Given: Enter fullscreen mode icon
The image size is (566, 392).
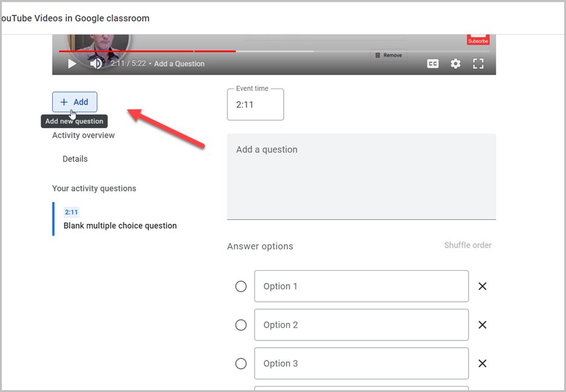Looking at the screenshot, I should coord(478,64).
